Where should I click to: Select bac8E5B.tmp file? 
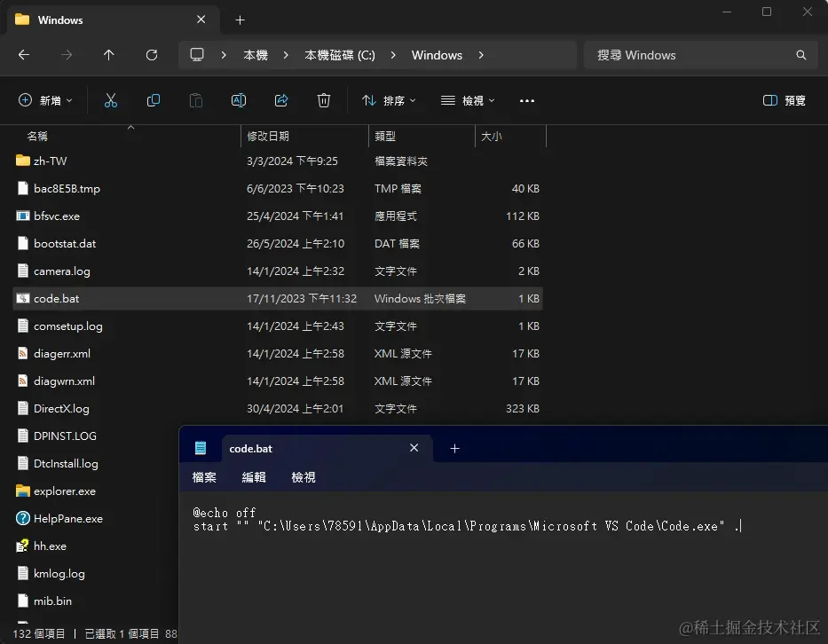278,188
